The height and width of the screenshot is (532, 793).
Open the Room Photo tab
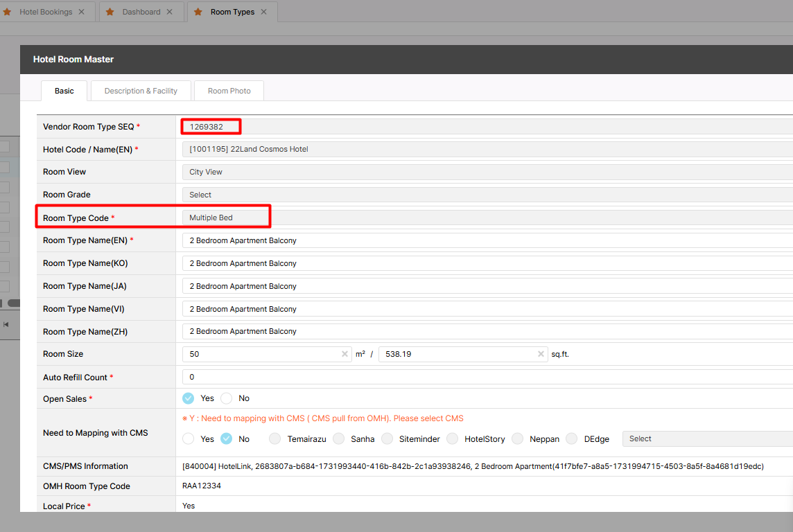point(229,91)
